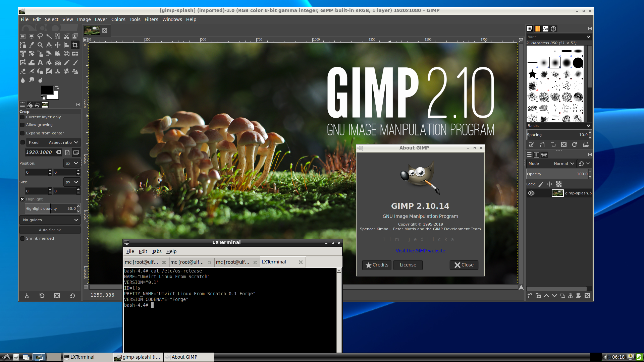The width and height of the screenshot is (644, 362).
Task: Uncheck the Highlight checkbox
Action: click(x=22, y=199)
